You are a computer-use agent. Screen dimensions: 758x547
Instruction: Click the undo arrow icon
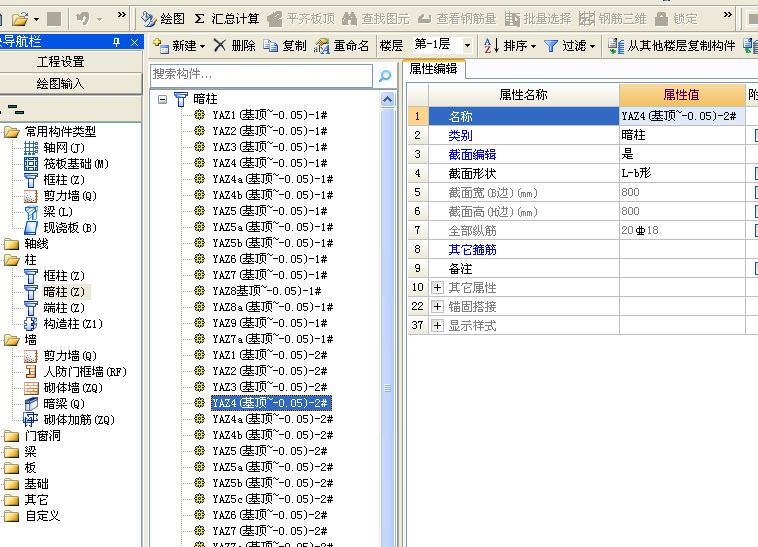click(x=83, y=19)
